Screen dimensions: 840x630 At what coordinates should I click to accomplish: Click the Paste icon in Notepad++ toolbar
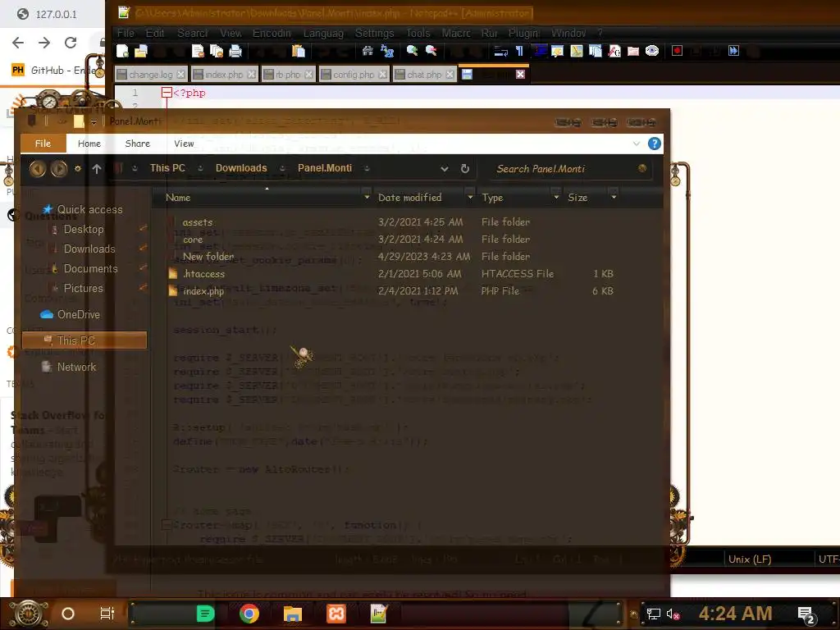click(x=299, y=51)
